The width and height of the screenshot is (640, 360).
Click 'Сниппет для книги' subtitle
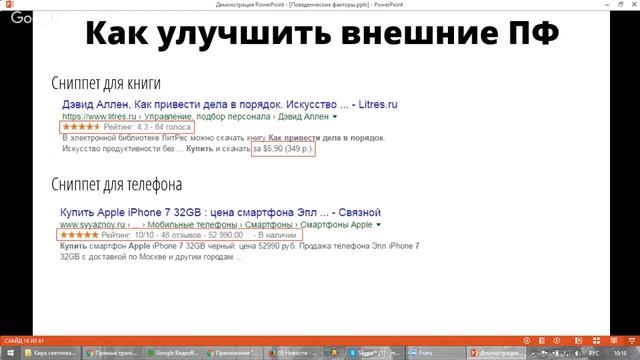pyautogui.click(x=106, y=83)
